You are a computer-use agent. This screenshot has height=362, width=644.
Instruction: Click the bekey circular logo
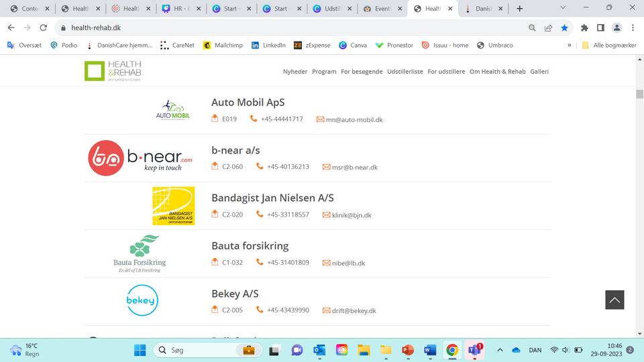tap(142, 300)
